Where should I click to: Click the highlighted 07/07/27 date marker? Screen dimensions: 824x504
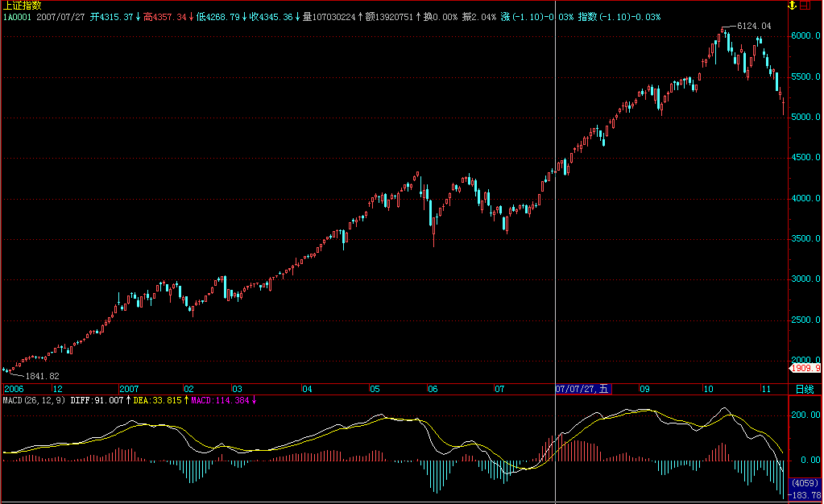pyautogui.click(x=584, y=389)
